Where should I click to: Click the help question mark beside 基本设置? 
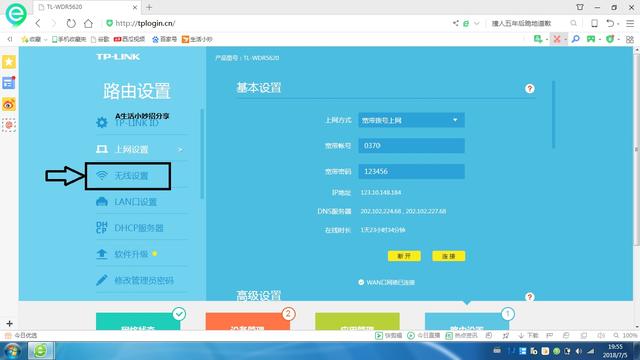pyautogui.click(x=529, y=89)
